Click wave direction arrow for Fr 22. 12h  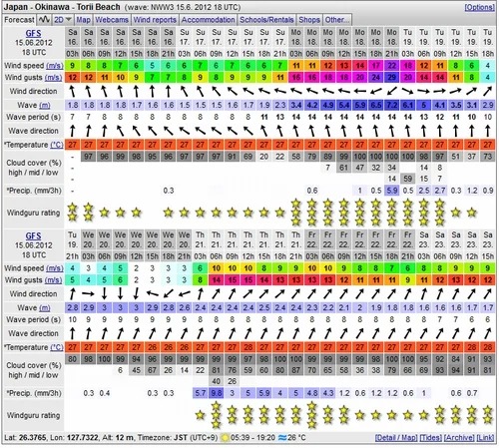click(359, 333)
